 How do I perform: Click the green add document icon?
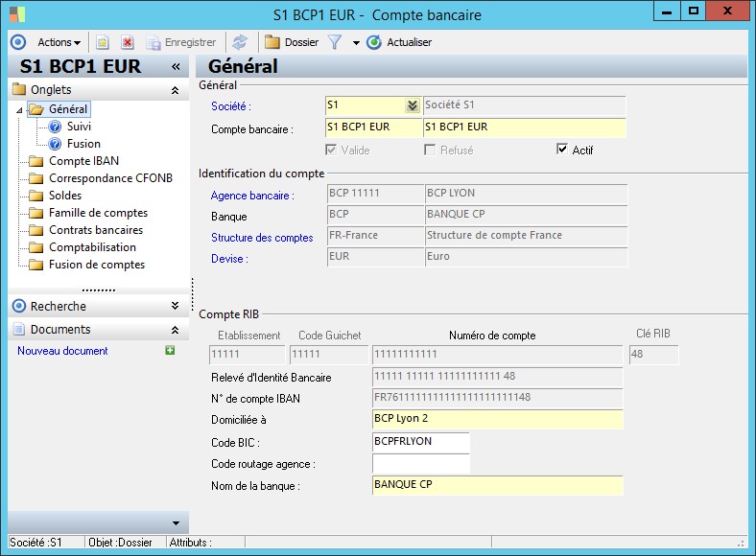[170, 351]
